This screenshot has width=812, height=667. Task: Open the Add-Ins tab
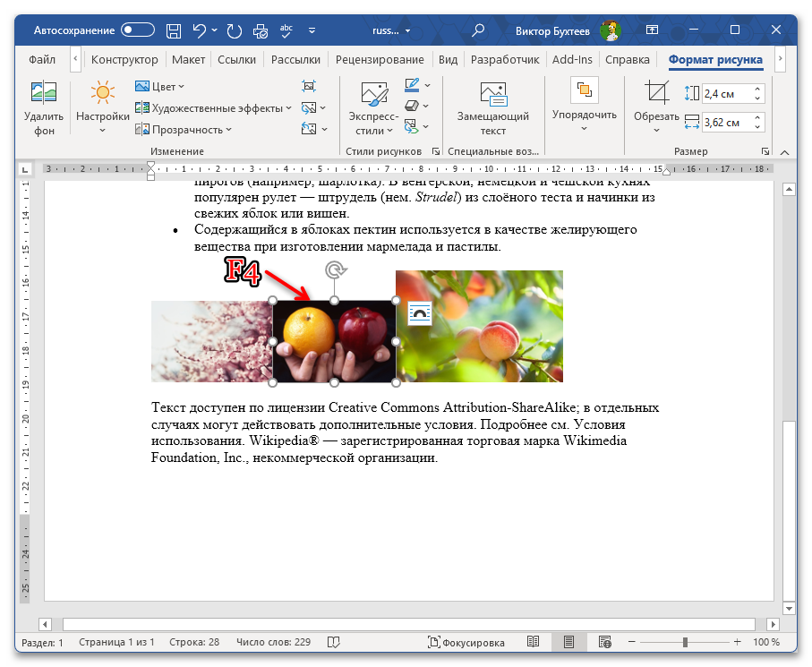coord(572,60)
